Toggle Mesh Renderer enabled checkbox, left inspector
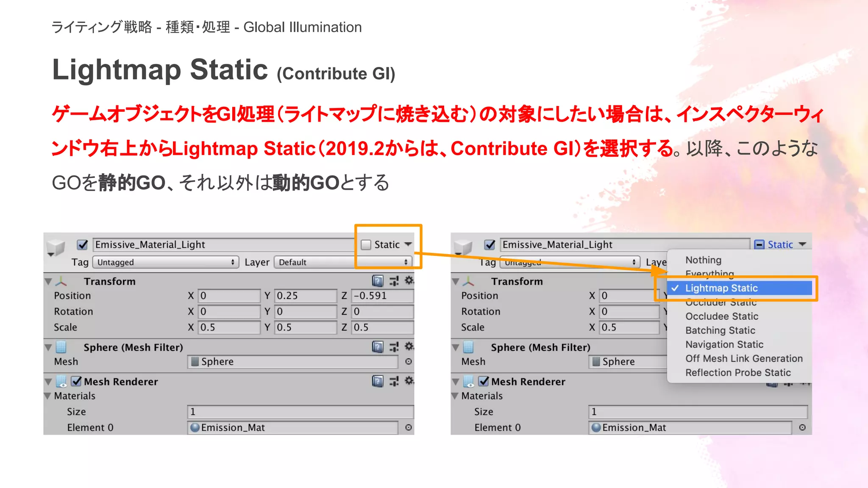 tap(76, 381)
